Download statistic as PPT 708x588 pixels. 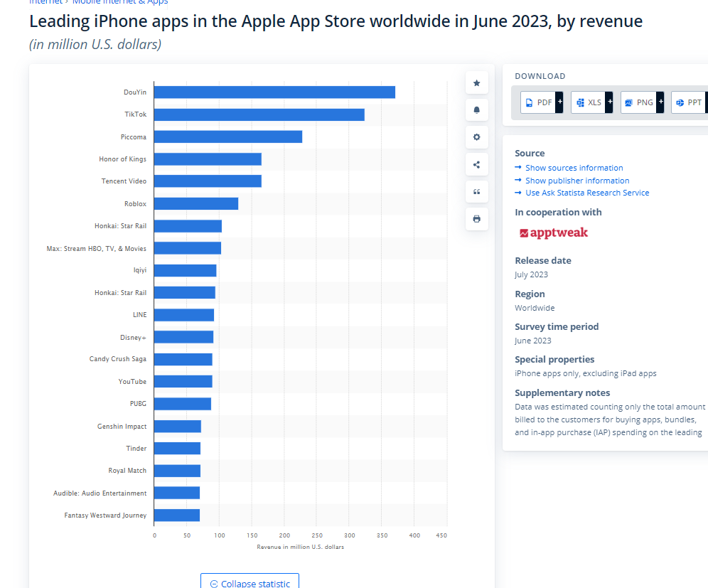click(x=689, y=102)
